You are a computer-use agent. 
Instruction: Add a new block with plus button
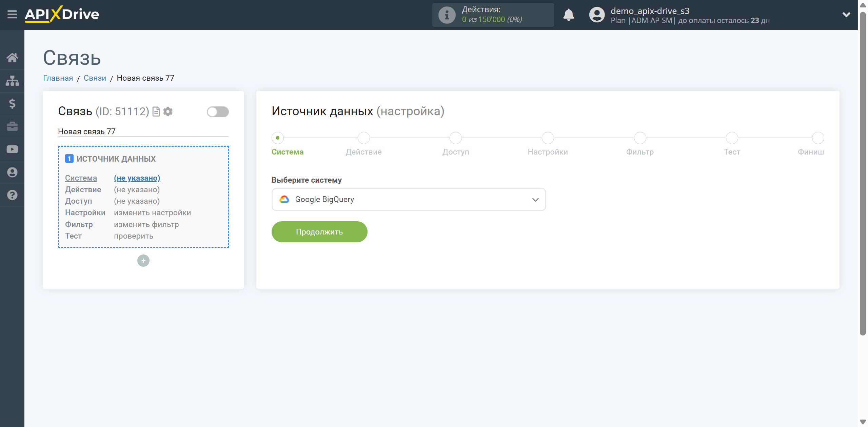pos(143,261)
